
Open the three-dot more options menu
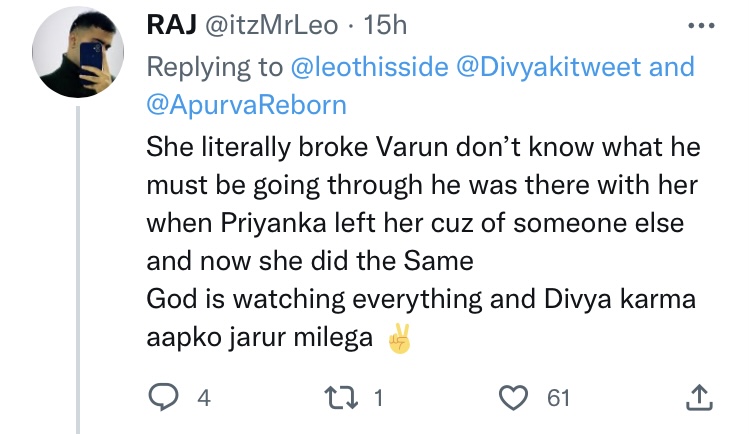698,26
